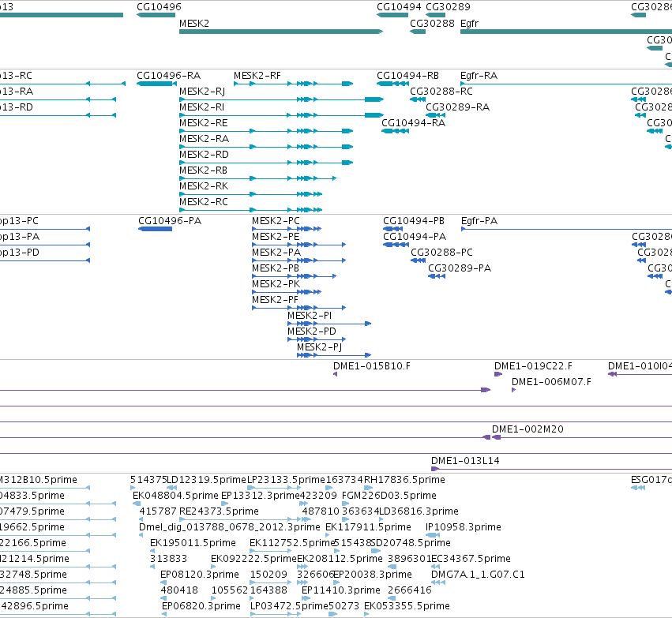The image size is (672, 618).
Task: Select the RH17836.5prime EST label
Action: click(404, 480)
